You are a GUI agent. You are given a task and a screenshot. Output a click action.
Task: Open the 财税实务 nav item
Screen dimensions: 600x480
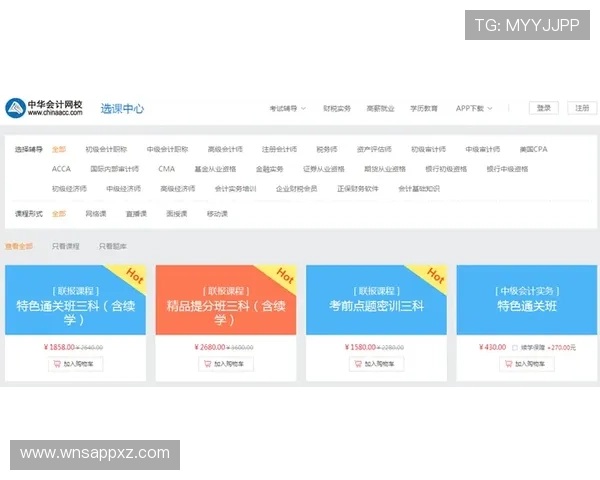(x=337, y=109)
